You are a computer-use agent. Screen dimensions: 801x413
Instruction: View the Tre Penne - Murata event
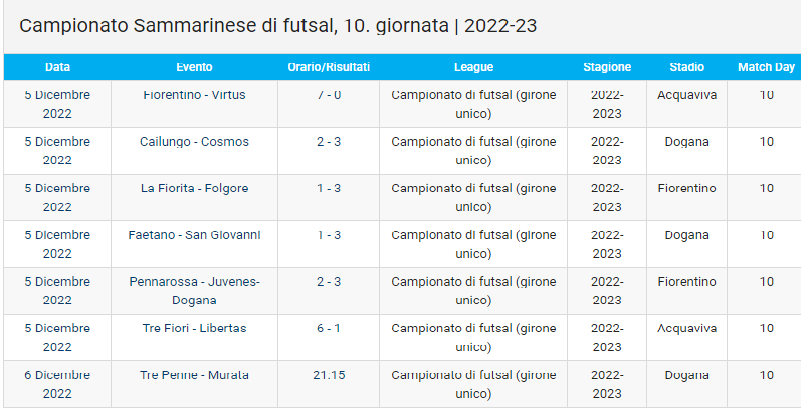pyautogui.click(x=194, y=375)
